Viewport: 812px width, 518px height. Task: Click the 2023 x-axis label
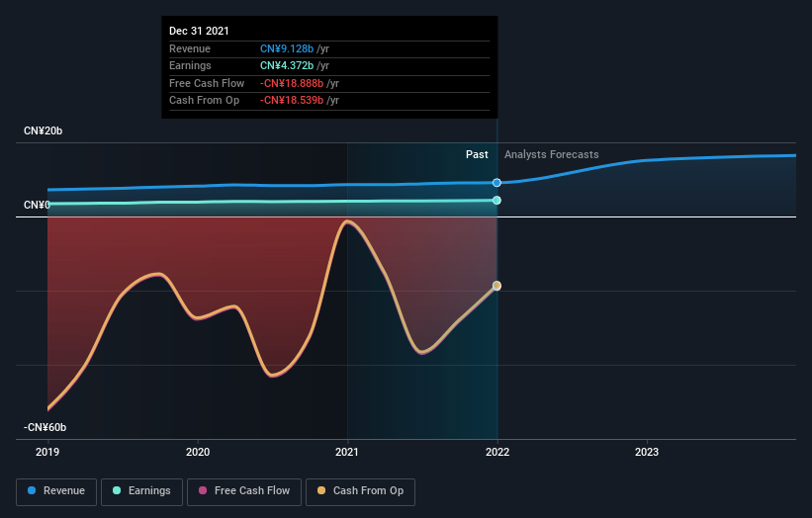tap(647, 453)
